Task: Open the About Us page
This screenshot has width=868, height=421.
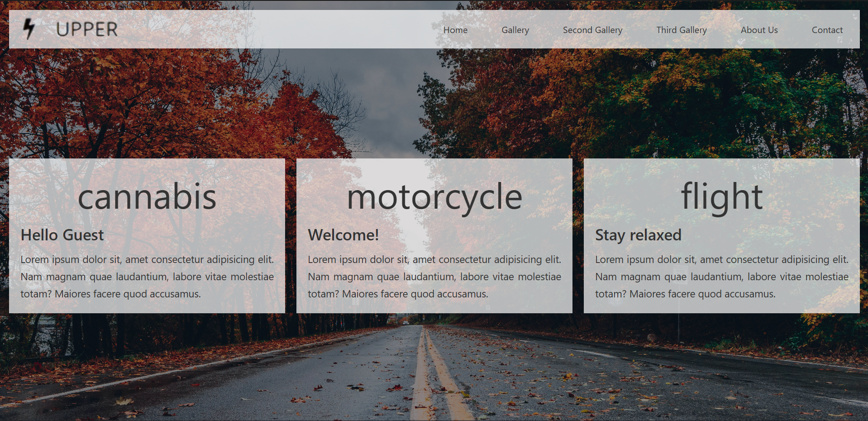Action: point(759,30)
